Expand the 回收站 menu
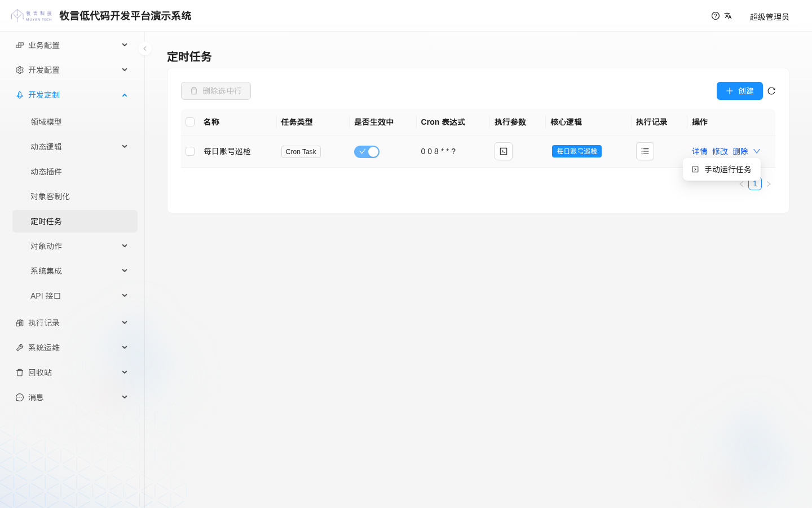Viewport: 812px width, 508px height. [125, 373]
